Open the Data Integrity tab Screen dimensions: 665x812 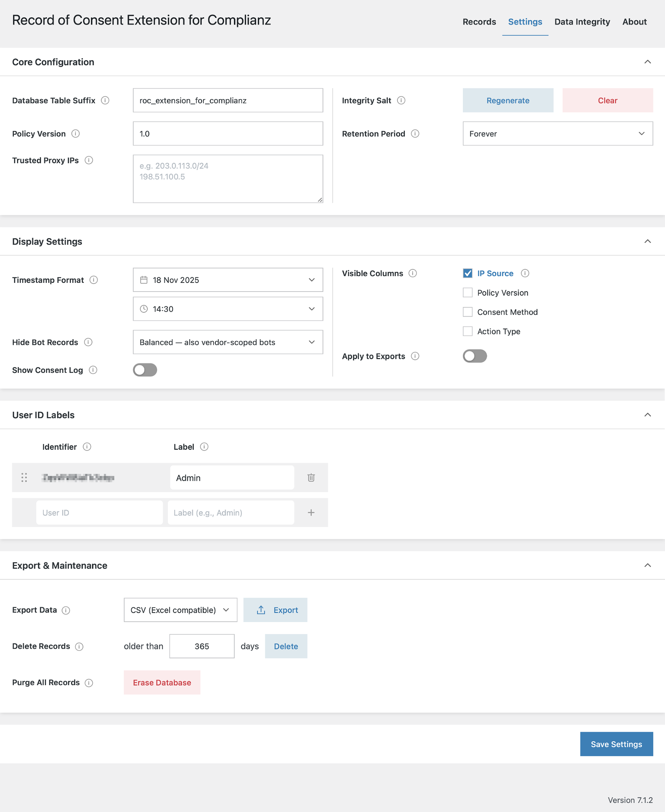click(x=582, y=22)
